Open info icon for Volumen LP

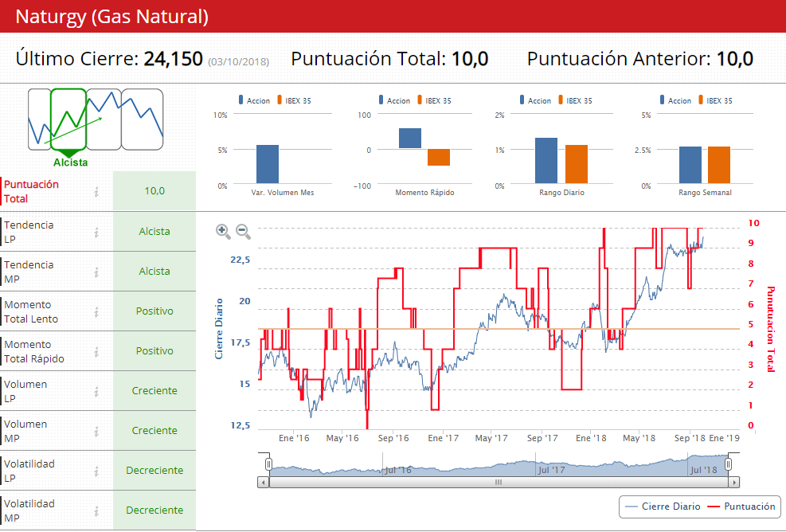(96, 392)
